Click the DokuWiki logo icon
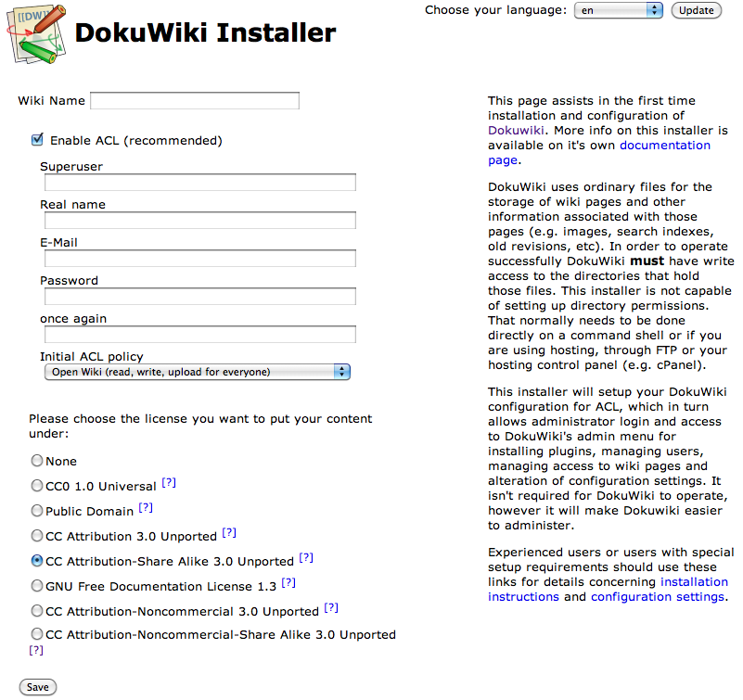Viewport: 743px width, 700px height. tap(35, 33)
